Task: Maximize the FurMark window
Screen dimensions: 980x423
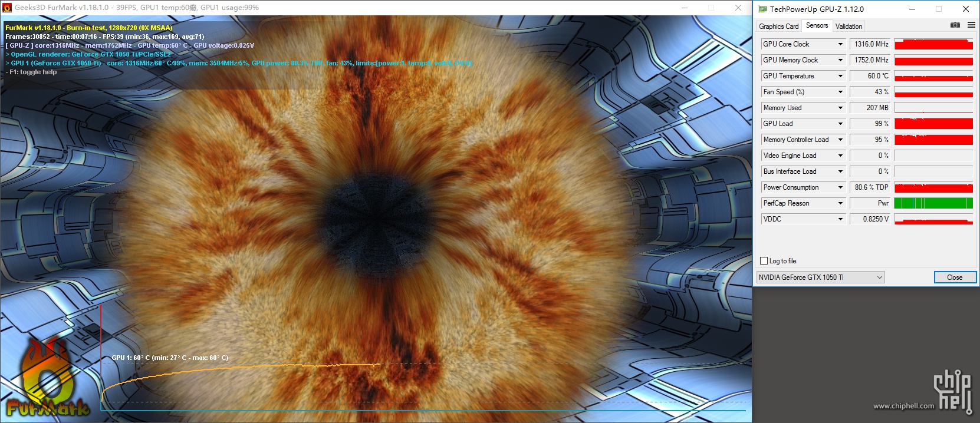Action: (x=711, y=8)
